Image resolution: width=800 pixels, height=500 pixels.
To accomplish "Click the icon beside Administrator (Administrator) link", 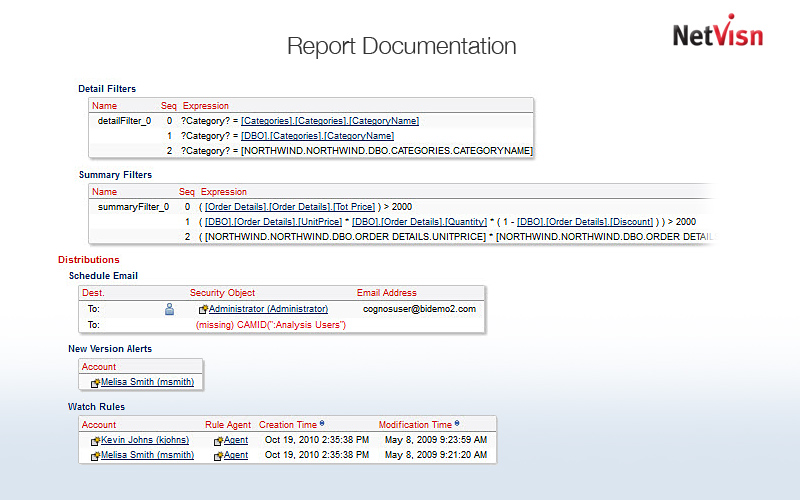I will point(203,310).
